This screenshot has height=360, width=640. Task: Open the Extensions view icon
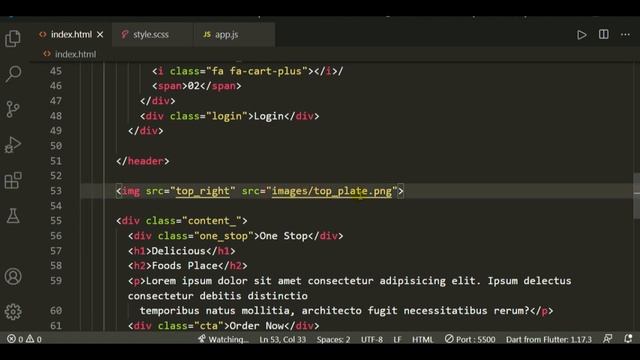point(13,180)
